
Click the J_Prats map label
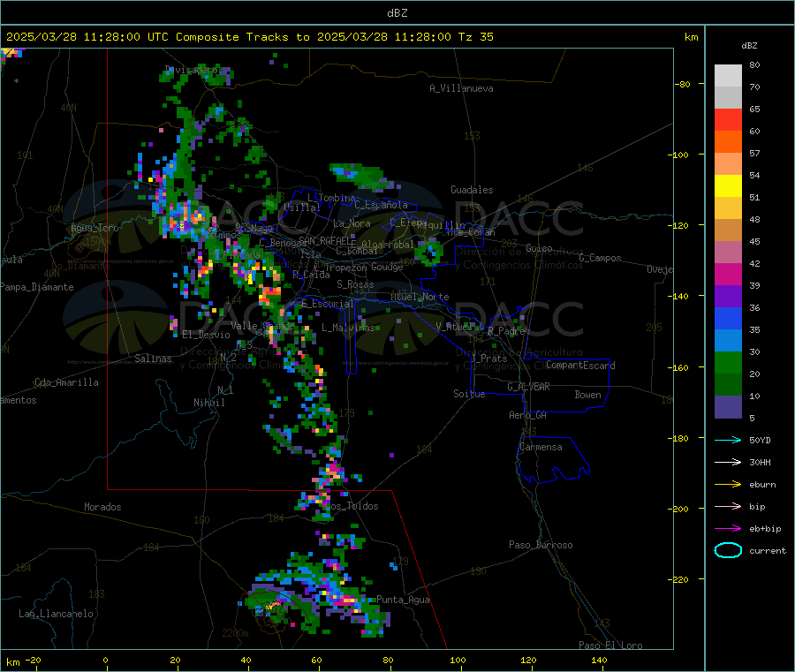pyautogui.click(x=488, y=359)
